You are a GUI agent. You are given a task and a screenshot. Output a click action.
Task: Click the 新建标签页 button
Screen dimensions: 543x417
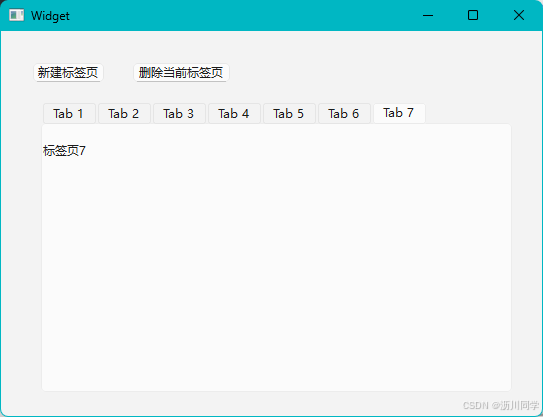68,73
